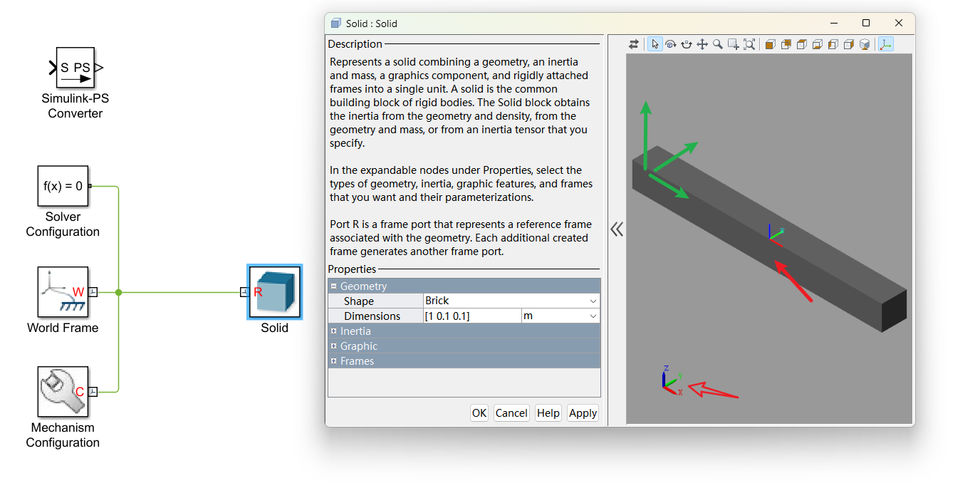Activate the rotate view tool
This screenshot has width=980, height=498.
671,44
